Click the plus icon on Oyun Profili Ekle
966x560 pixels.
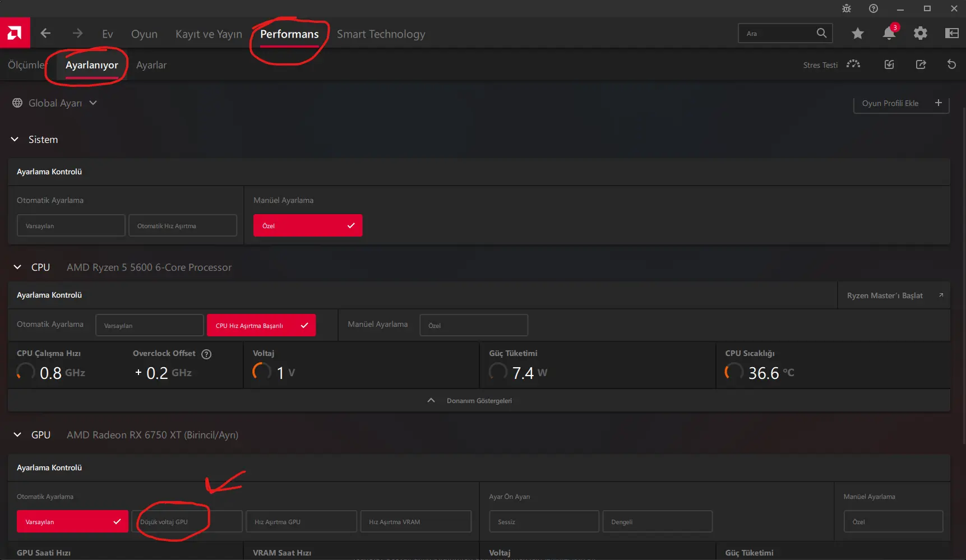pyautogui.click(x=939, y=103)
